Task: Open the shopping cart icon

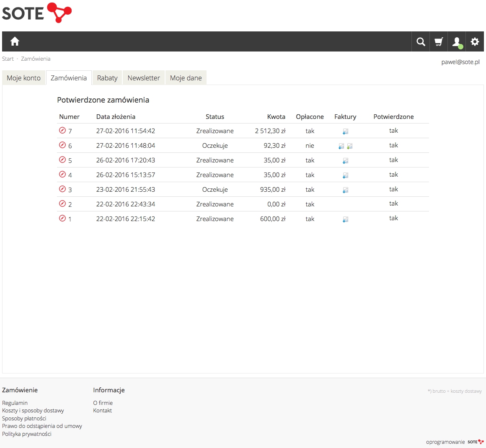Action: point(439,41)
